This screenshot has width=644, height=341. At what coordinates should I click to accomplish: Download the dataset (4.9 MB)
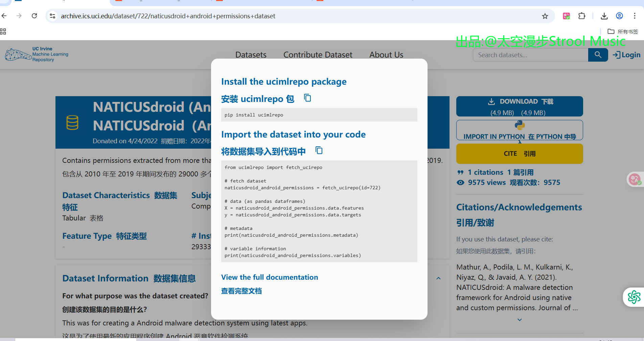(520, 106)
